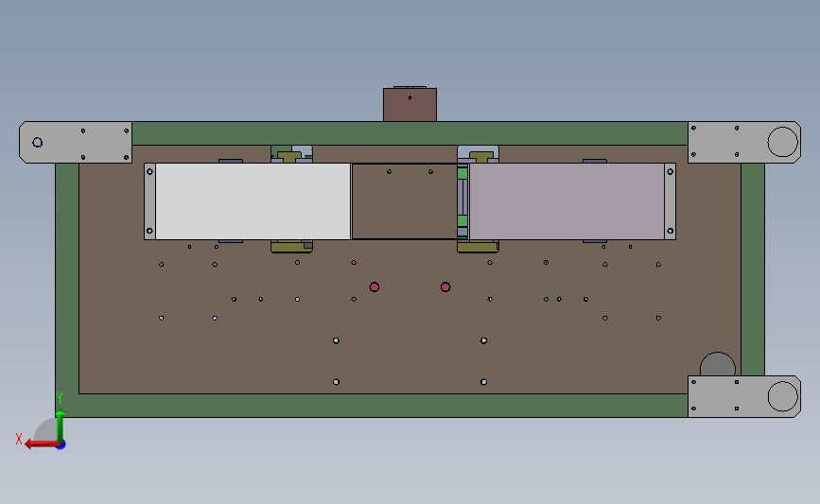Select the recessed brown panel between the two covers
Viewport: 820px width, 504px height.
tap(405, 201)
